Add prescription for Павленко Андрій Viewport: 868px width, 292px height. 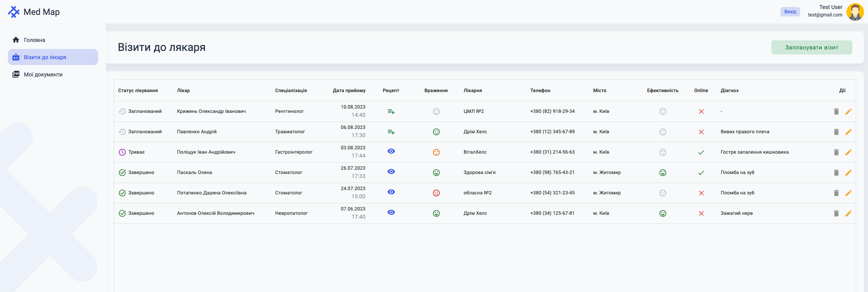point(391,132)
